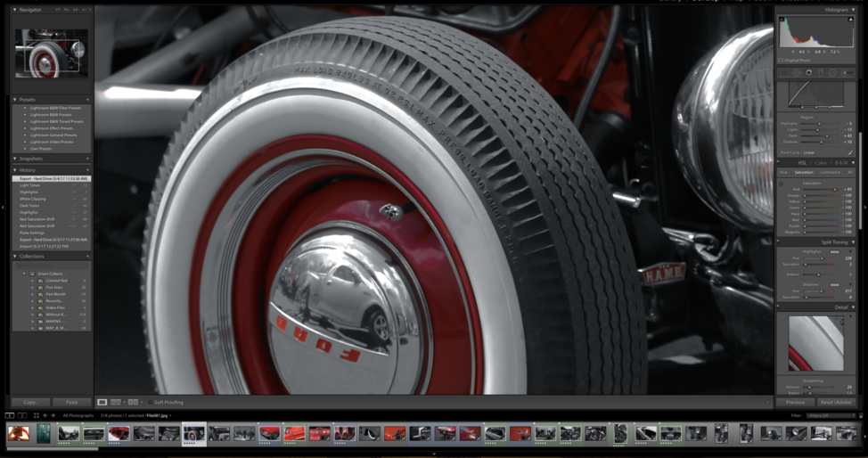The width and height of the screenshot is (868, 458).
Task: Add a new preset with plus icon
Action: coord(87,100)
